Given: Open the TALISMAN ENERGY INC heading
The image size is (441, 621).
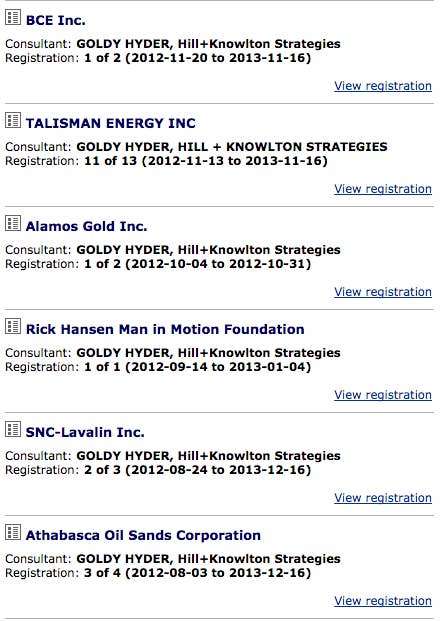Looking at the screenshot, I should [x=110, y=123].
